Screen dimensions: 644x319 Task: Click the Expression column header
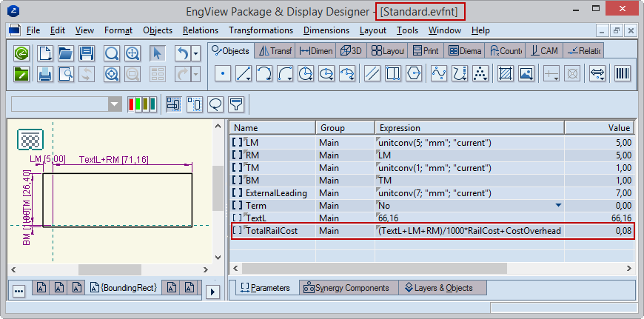[400, 128]
